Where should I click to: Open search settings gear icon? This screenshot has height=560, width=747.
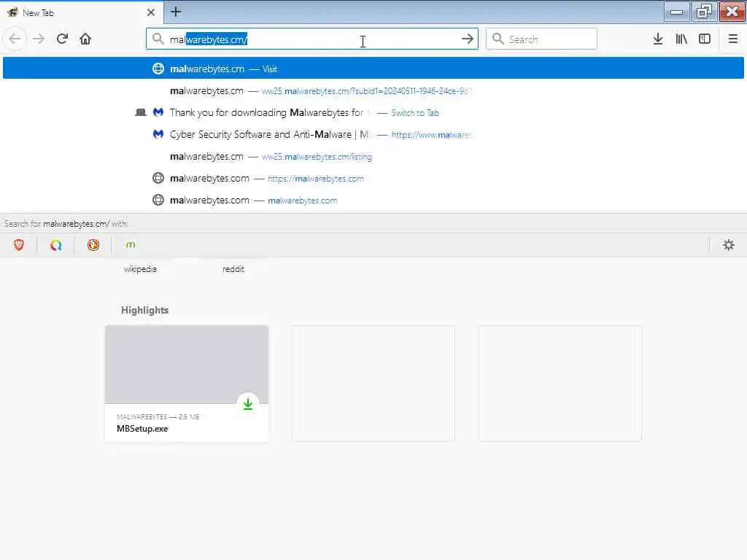729,245
